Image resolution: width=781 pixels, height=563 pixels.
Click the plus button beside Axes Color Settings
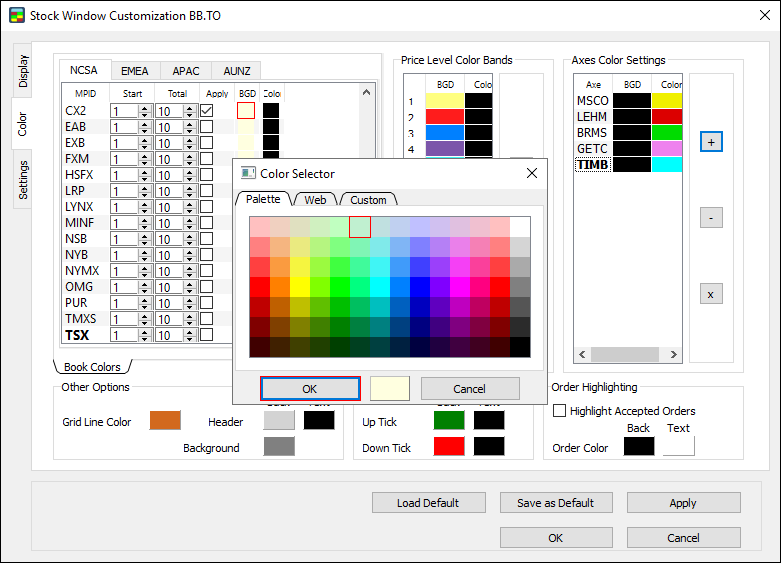[710, 142]
